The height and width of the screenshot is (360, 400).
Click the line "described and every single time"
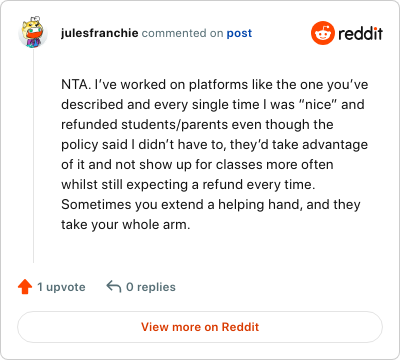[x=213, y=105]
